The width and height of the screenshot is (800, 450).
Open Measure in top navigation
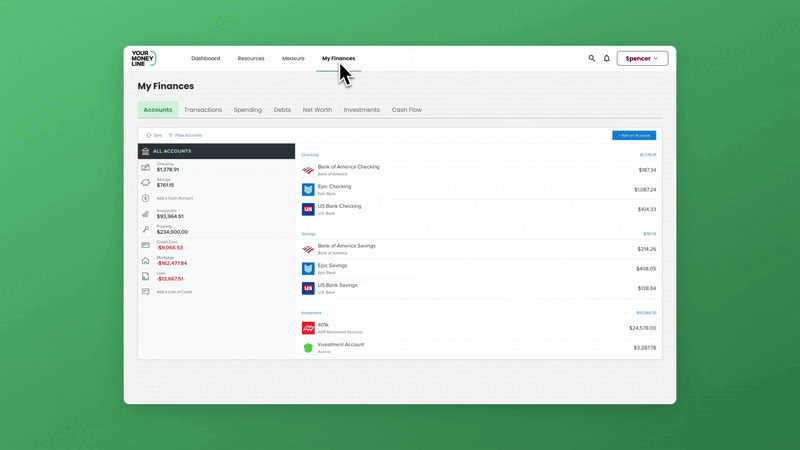(x=293, y=58)
